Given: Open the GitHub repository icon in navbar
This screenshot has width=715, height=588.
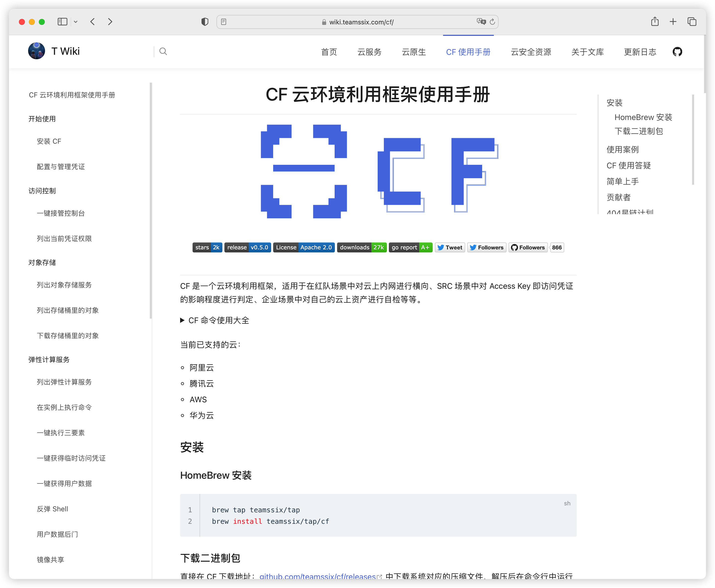Looking at the screenshot, I should [677, 52].
